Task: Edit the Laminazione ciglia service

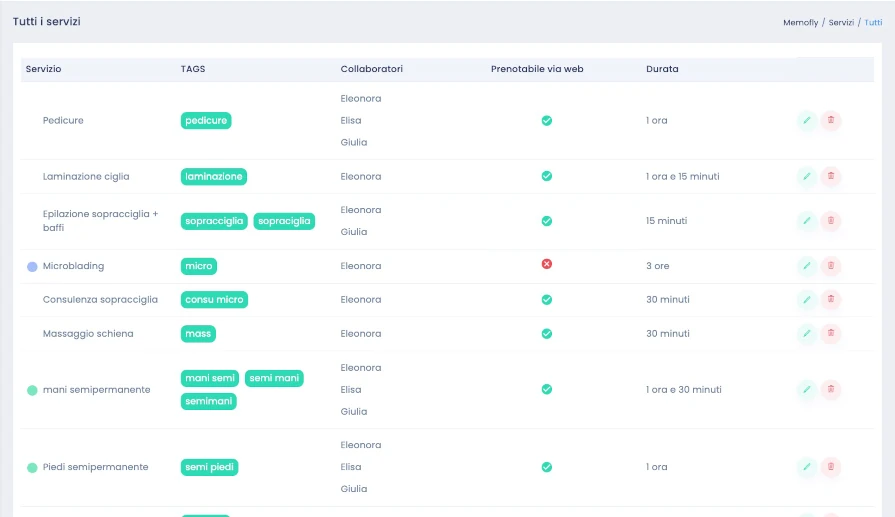Action: pos(807,177)
